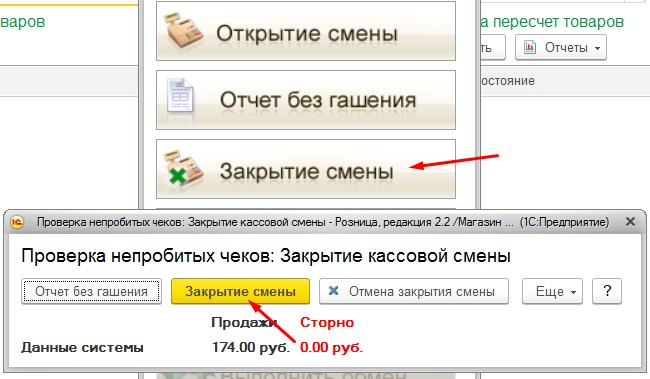Screen dimensions: 650x379
Task: Click the green товаров link on the left
Action: pyautogui.click(x=22, y=21)
